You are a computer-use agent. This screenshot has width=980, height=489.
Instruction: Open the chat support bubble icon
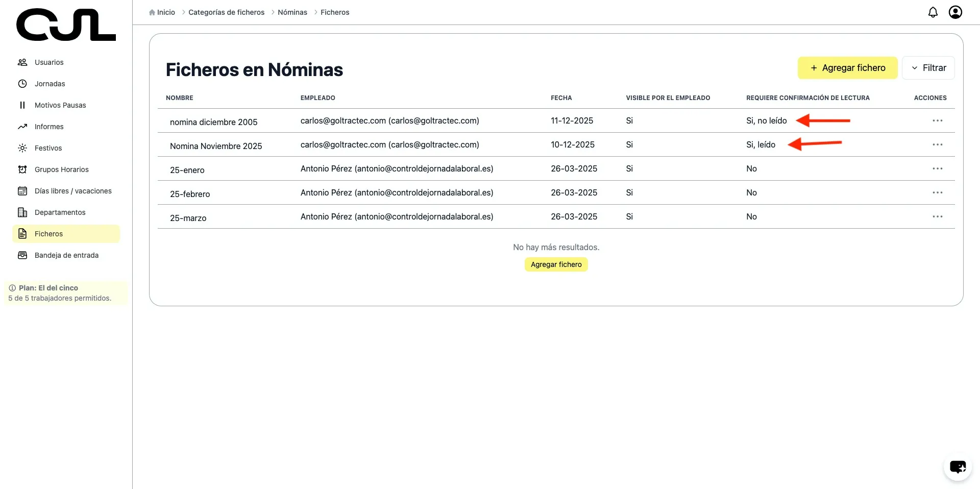tap(957, 467)
